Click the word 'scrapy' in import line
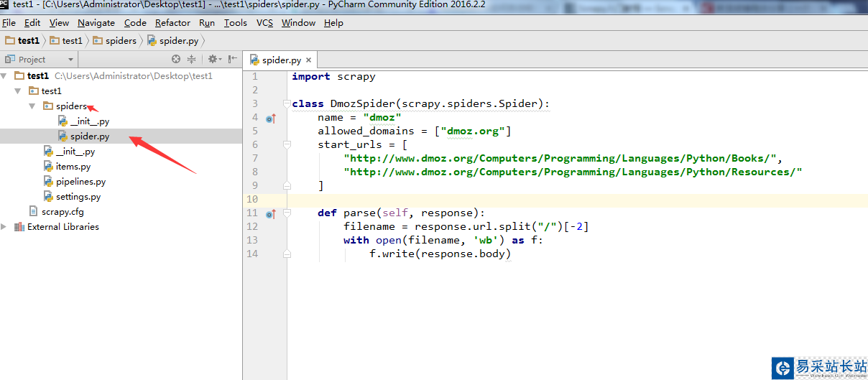Screen dimensions: 868x380 pyautogui.click(x=356, y=77)
